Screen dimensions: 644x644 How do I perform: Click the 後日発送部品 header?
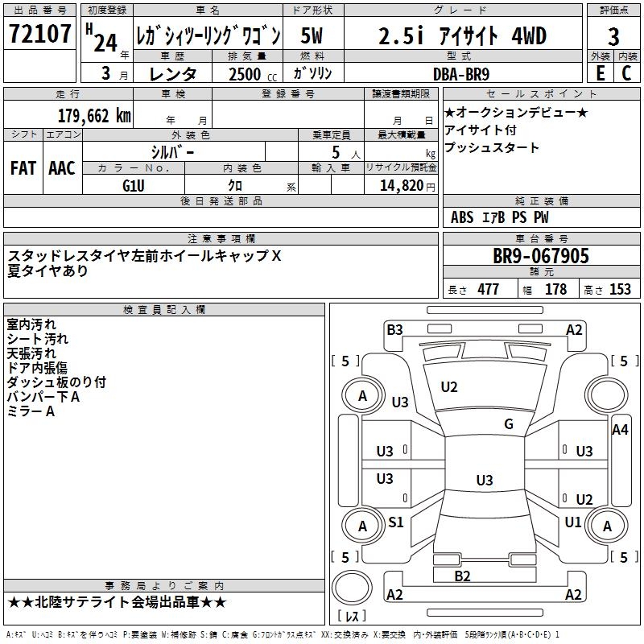pos(221,200)
